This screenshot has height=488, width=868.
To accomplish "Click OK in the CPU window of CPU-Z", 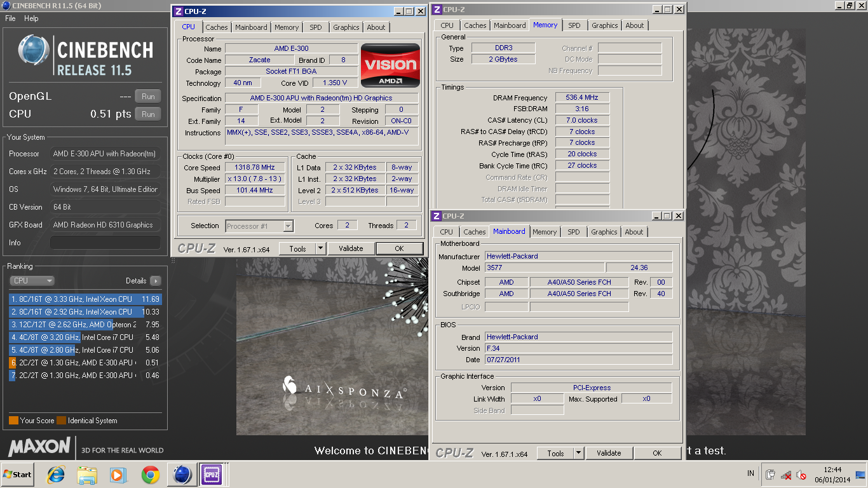I will 399,249.
